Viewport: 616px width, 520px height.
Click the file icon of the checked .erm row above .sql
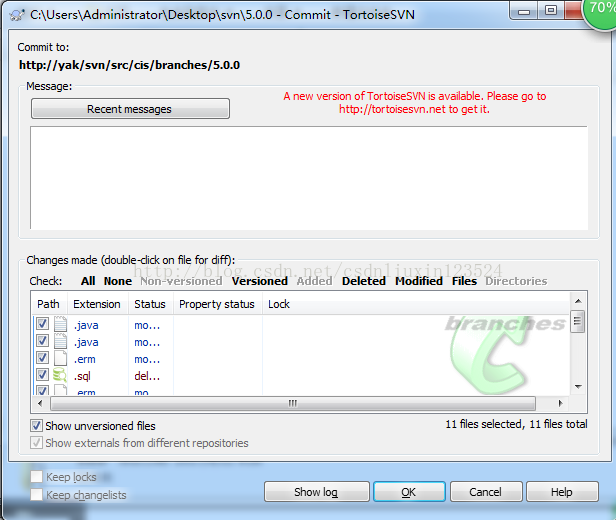click(60, 358)
